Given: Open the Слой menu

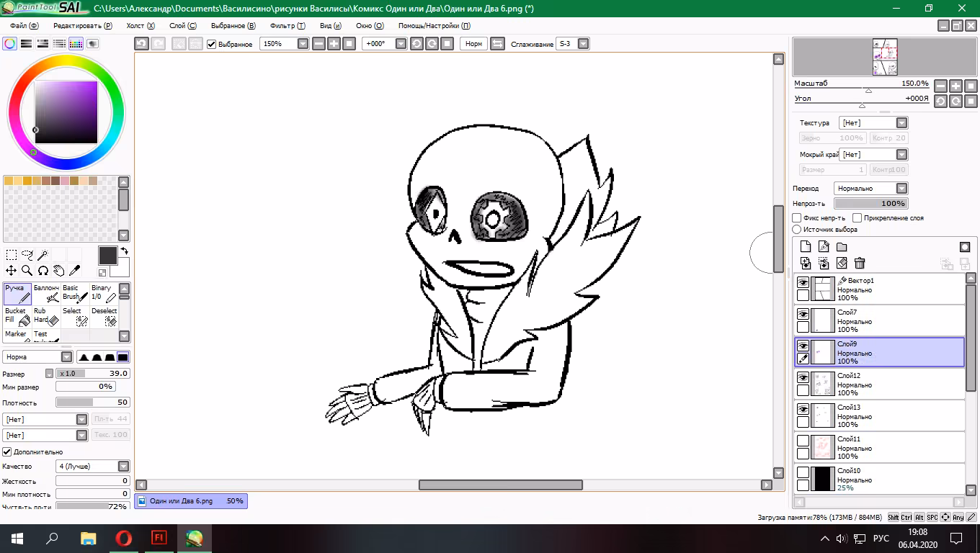Looking at the screenshot, I should 182,25.
